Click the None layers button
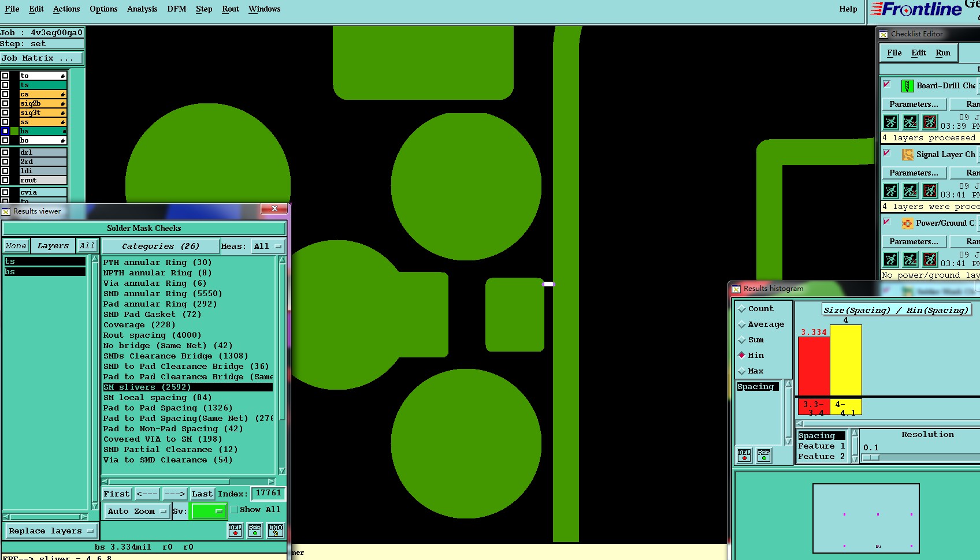Viewport: 980px width, 560px height. (16, 246)
